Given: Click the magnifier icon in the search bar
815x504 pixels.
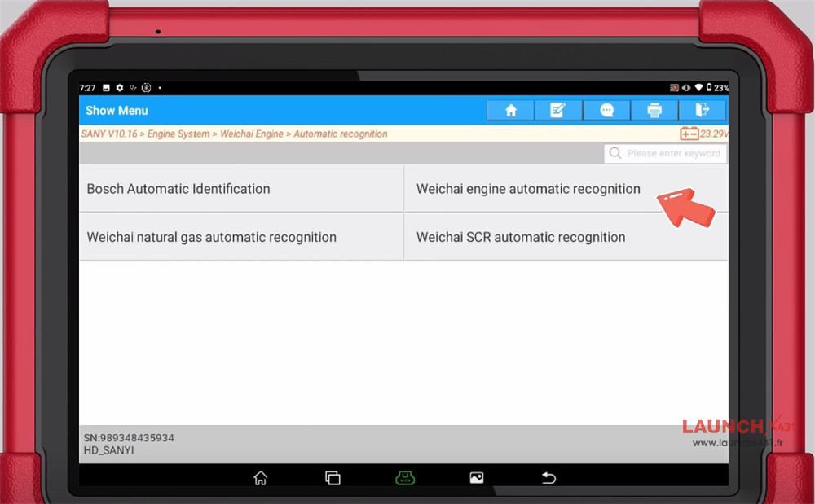Looking at the screenshot, I should coord(615,153).
